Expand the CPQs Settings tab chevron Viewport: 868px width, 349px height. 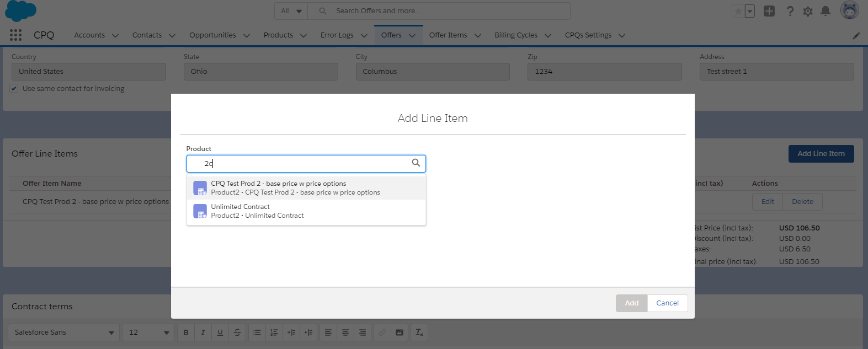(x=622, y=35)
